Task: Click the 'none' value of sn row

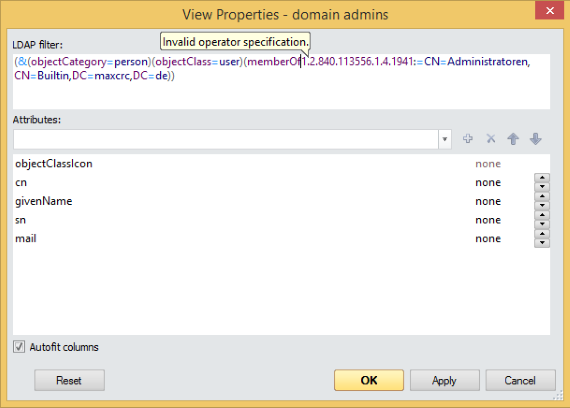Action: pos(488,220)
